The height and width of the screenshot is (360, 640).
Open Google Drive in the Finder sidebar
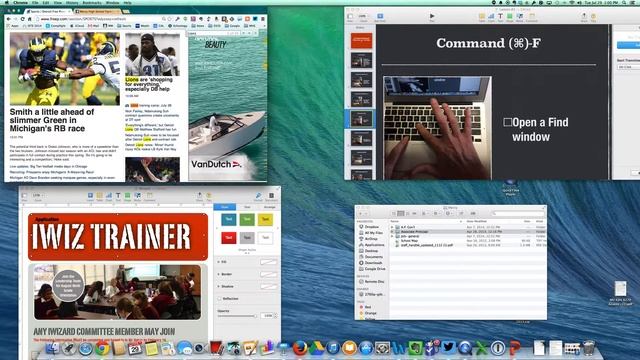coord(372,269)
